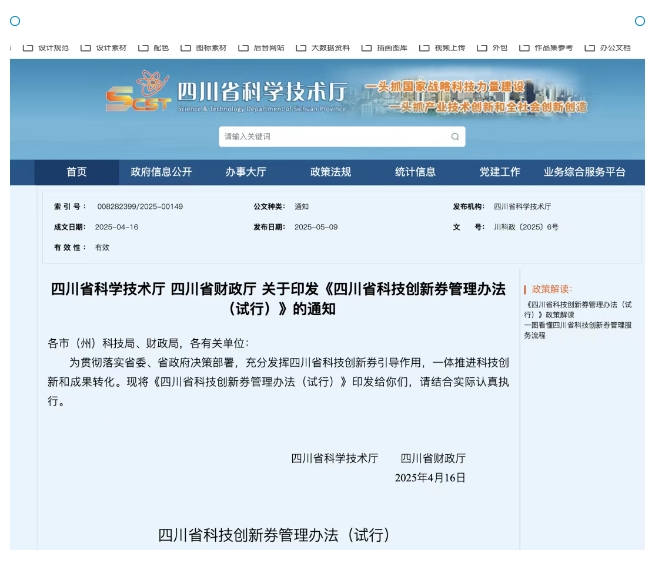This screenshot has height=584, width=663.
Task: Open the 设计规范 bookmark folder
Action: [x=46, y=48]
